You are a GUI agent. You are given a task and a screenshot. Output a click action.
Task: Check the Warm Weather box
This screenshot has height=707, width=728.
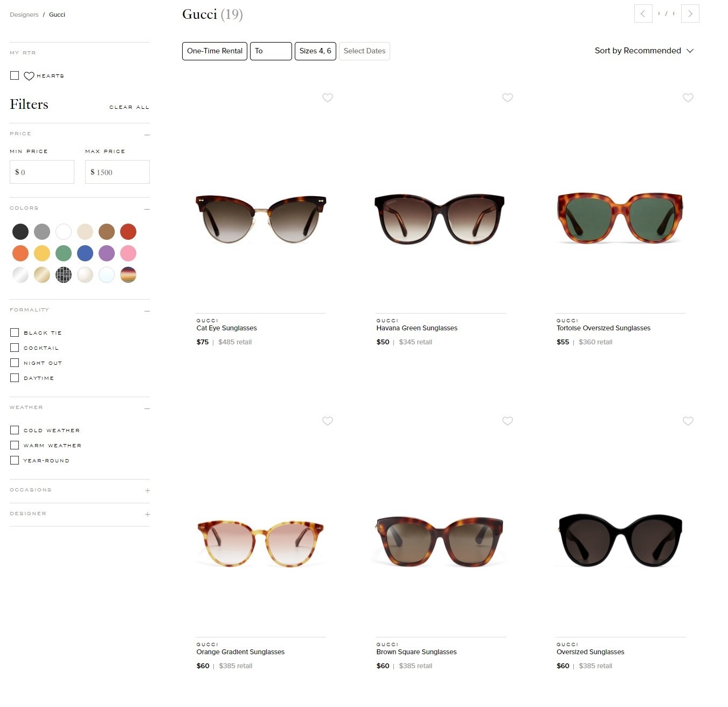15,445
